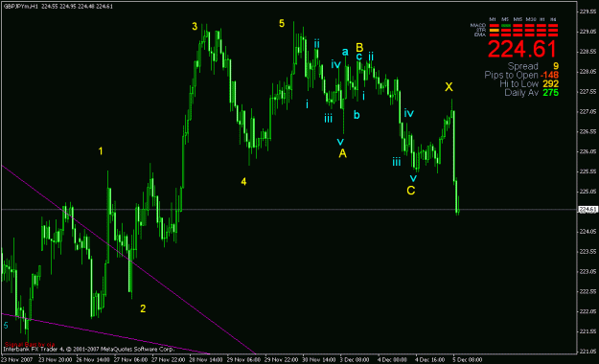Viewport: 599px width, 364px height.
Task: Select the horizontal current price line
Action: click(289, 210)
